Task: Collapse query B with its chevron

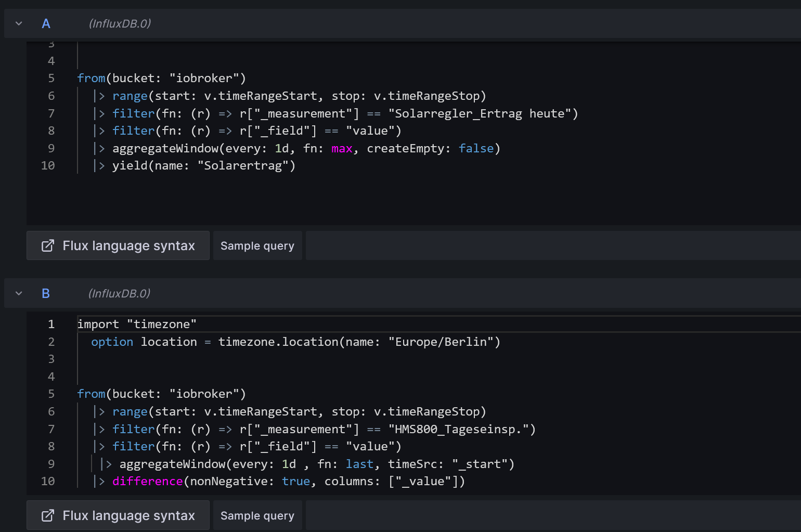Action: [x=19, y=293]
